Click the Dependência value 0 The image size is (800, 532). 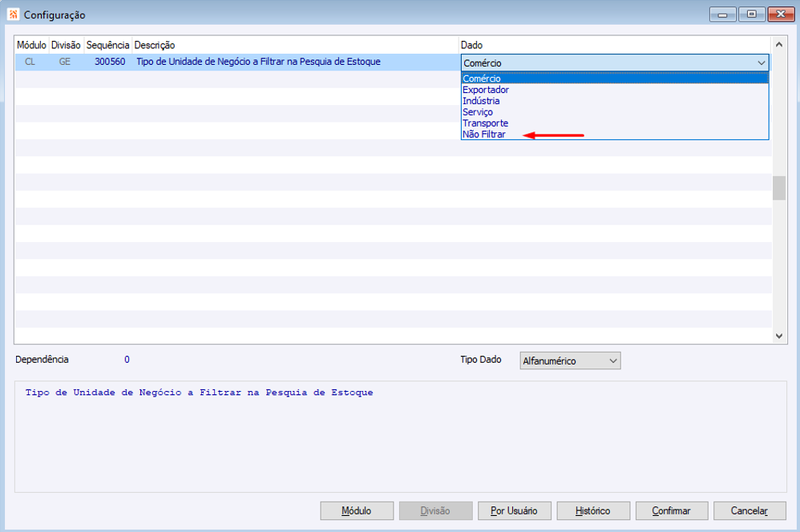coord(127,360)
